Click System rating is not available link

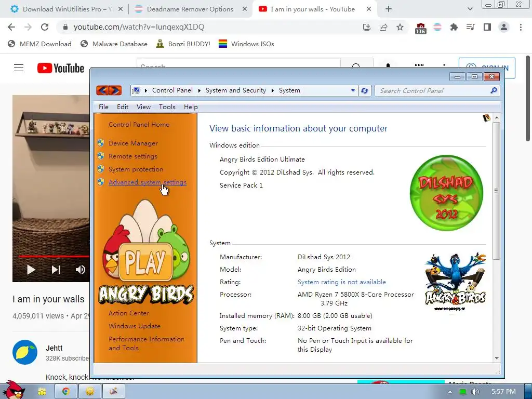point(342,282)
